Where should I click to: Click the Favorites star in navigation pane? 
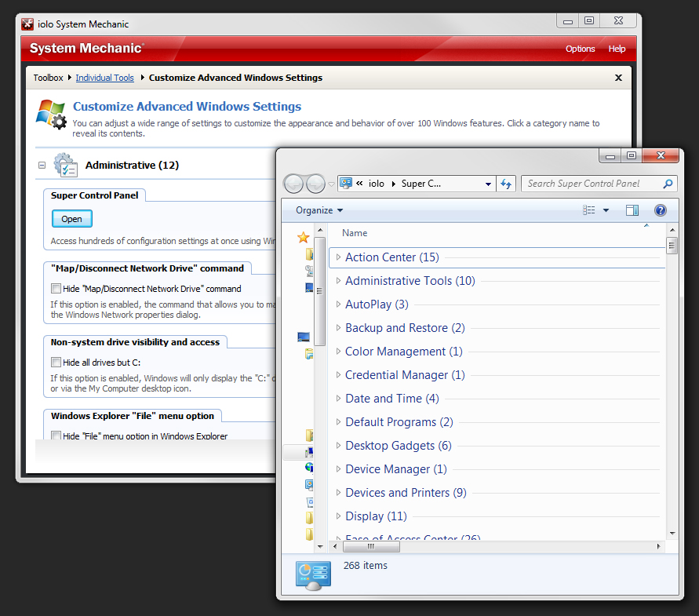[x=303, y=237]
